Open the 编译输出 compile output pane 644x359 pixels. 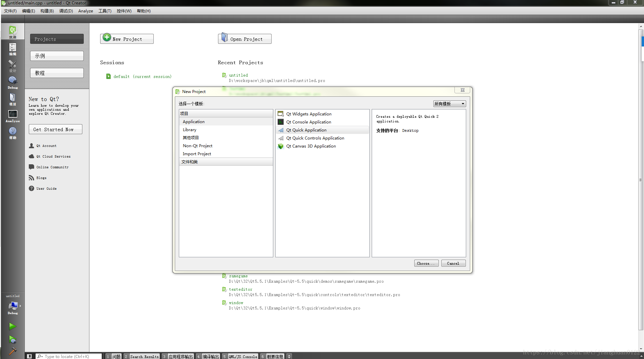(x=208, y=356)
